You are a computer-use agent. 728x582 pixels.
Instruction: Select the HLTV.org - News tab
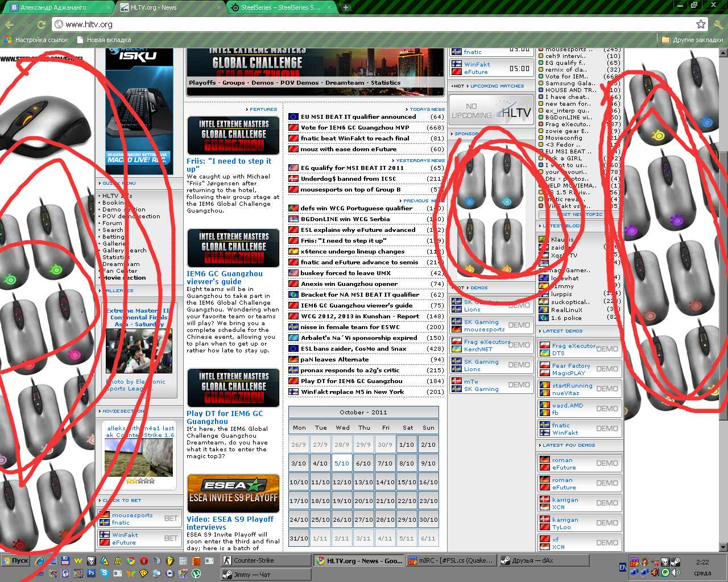click(x=169, y=7)
